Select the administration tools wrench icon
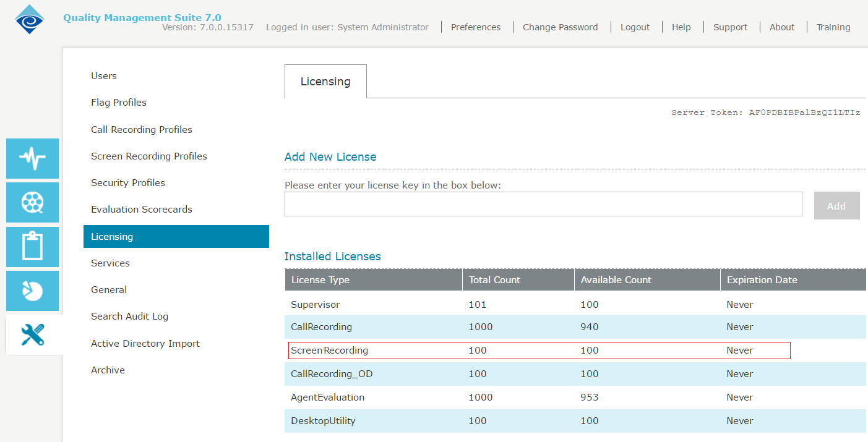 pyautogui.click(x=32, y=334)
